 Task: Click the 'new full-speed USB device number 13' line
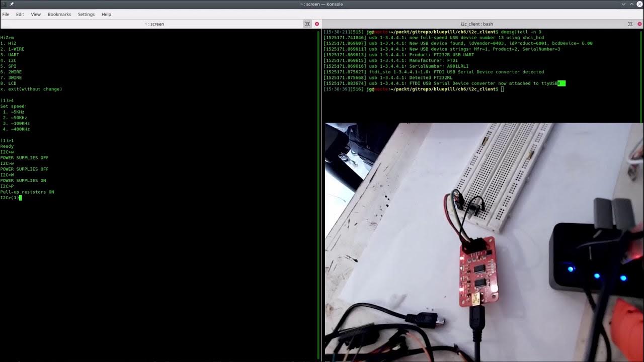coord(434,38)
